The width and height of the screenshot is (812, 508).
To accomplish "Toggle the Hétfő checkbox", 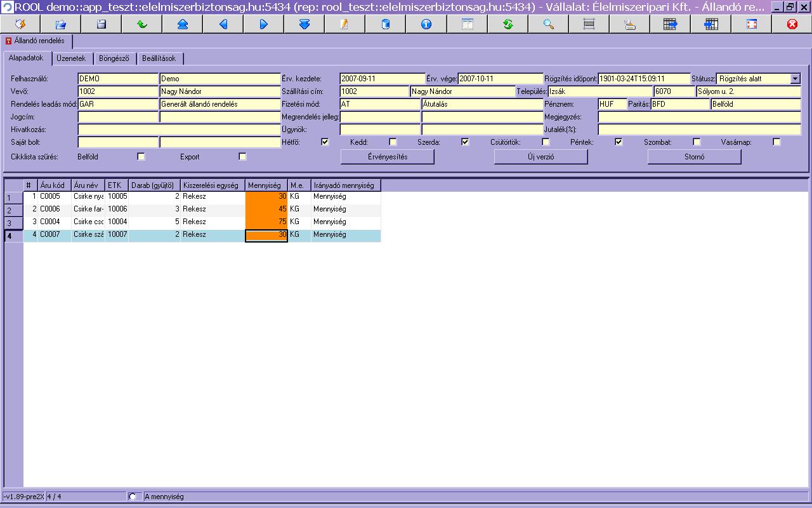I will click(x=325, y=142).
